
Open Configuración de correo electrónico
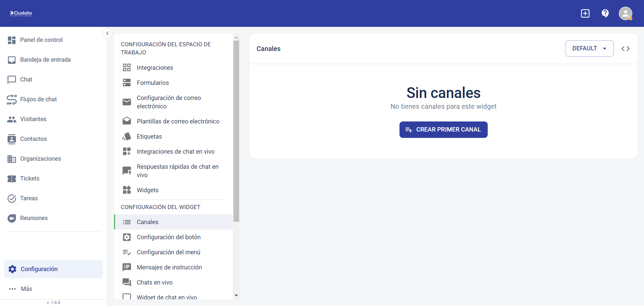click(127, 102)
